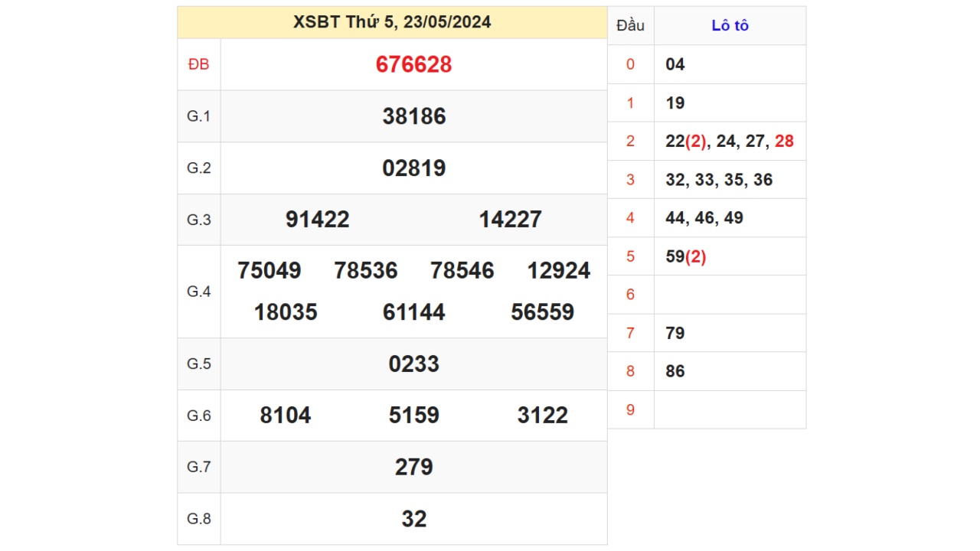Click the XSBT Thứ 5, 23/05/2024 header
The width and height of the screenshot is (980, 551).
click(392, 22)
